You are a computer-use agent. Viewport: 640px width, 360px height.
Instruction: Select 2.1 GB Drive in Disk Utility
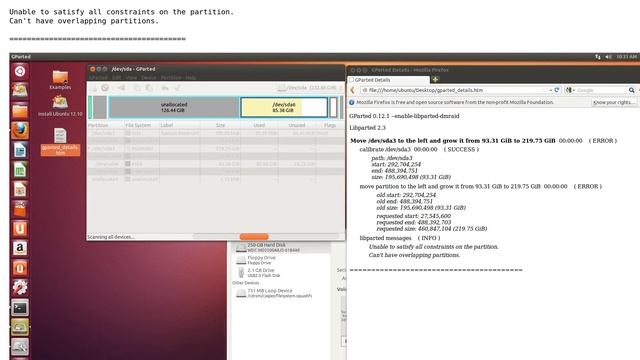[x=282, y=273]
